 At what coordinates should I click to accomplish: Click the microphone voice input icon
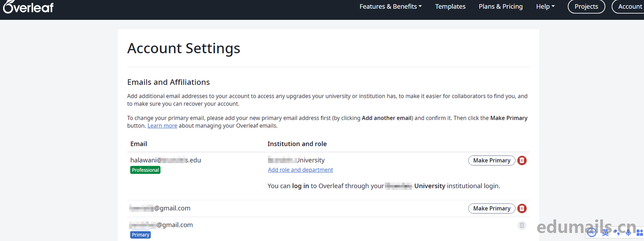[628, 232]
